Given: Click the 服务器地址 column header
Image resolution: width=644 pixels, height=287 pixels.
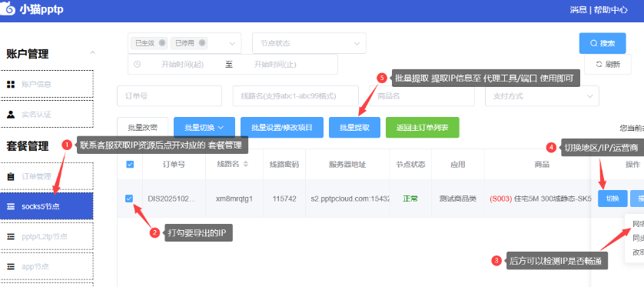Looking at the screenshot, I should (347, 165).
